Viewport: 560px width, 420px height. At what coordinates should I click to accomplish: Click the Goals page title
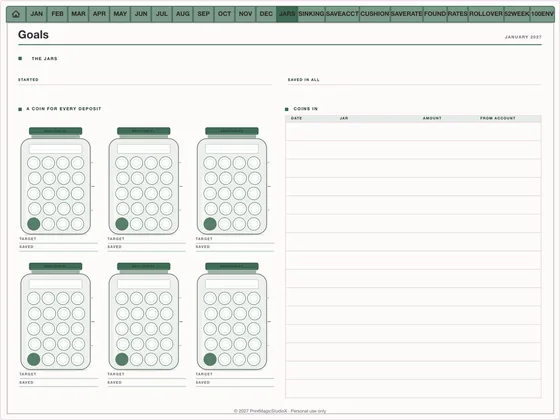click(x=33, y=35)
